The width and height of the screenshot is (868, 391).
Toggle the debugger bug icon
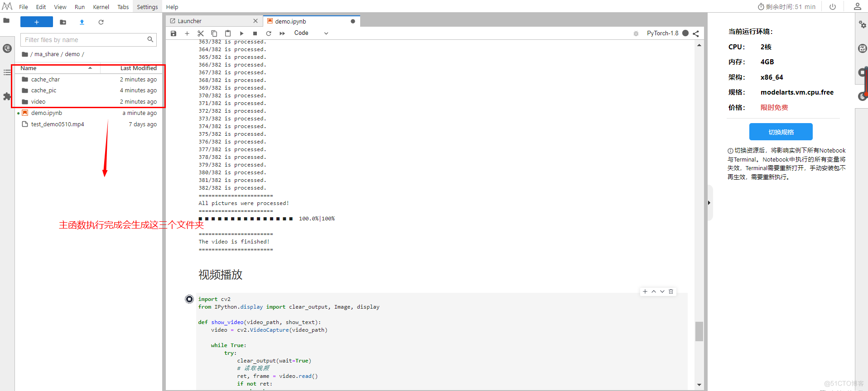pyautogui.click(x=636, y=33)
